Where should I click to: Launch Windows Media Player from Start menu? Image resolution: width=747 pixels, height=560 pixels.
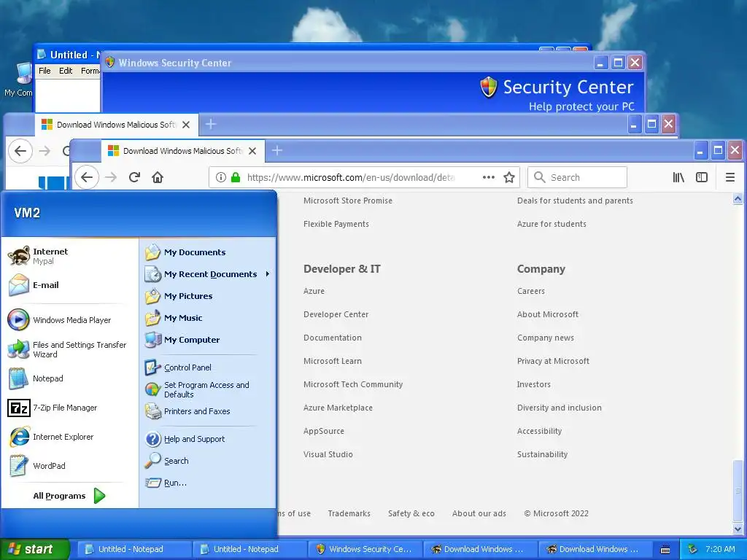(x=66, y=320)
